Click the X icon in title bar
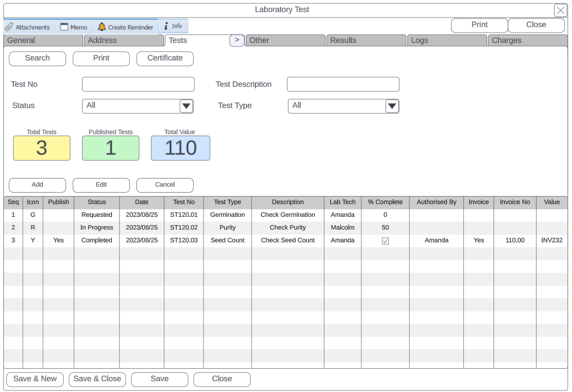 (560, 10)
